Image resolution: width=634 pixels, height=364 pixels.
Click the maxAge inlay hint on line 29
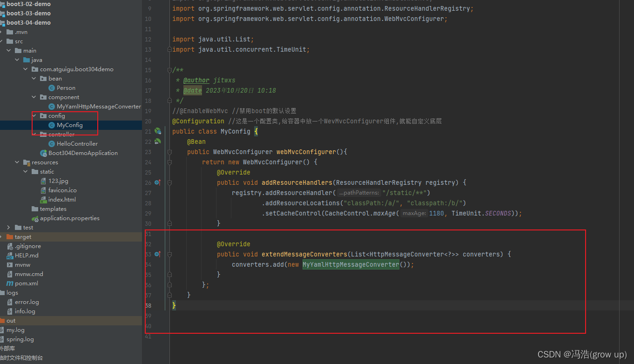414,213
